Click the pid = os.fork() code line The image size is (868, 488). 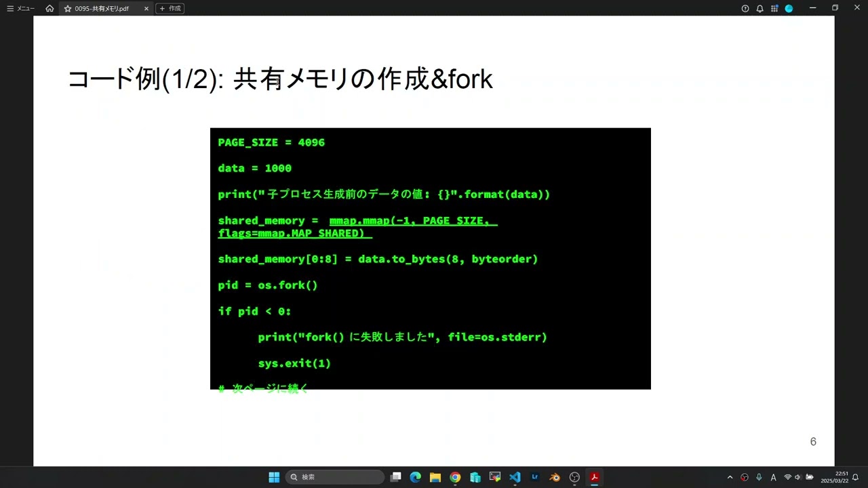(268, 285)
